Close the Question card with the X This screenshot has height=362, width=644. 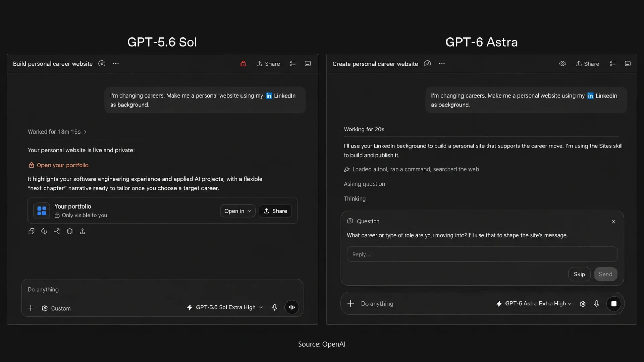tap(613, 222)
